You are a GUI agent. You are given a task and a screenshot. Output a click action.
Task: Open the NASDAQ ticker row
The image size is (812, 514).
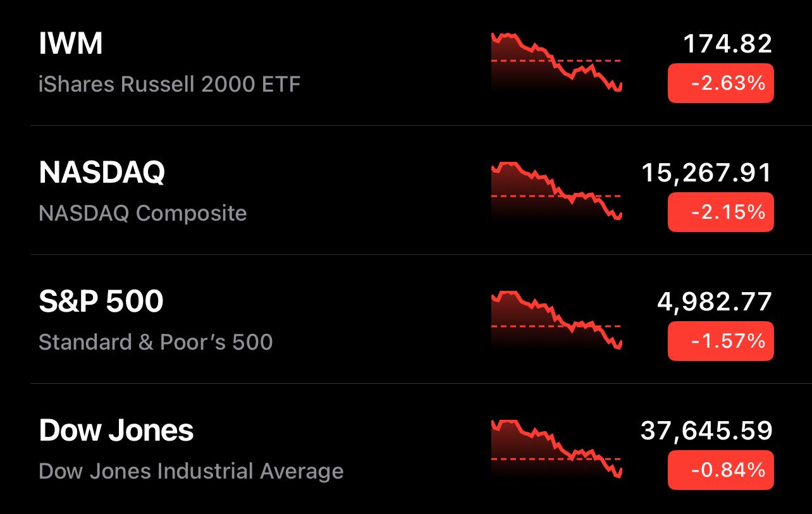(x=406, y=190)
